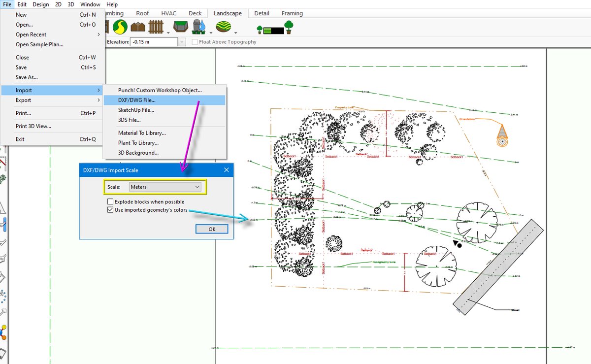Open the Design menu
This screenshot has height=364, width=591.
pyautogui.click(x=41, y=4)
